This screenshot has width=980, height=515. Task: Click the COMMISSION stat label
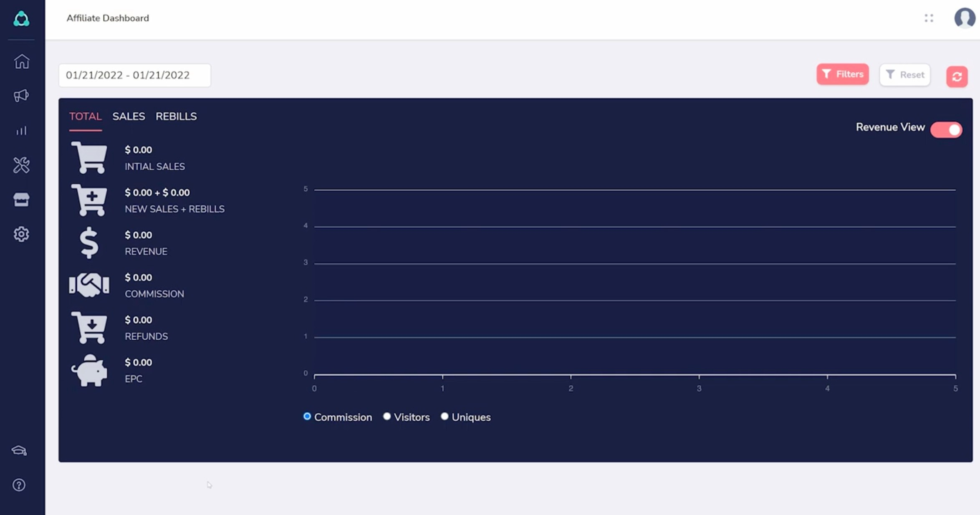click(154, 294)
